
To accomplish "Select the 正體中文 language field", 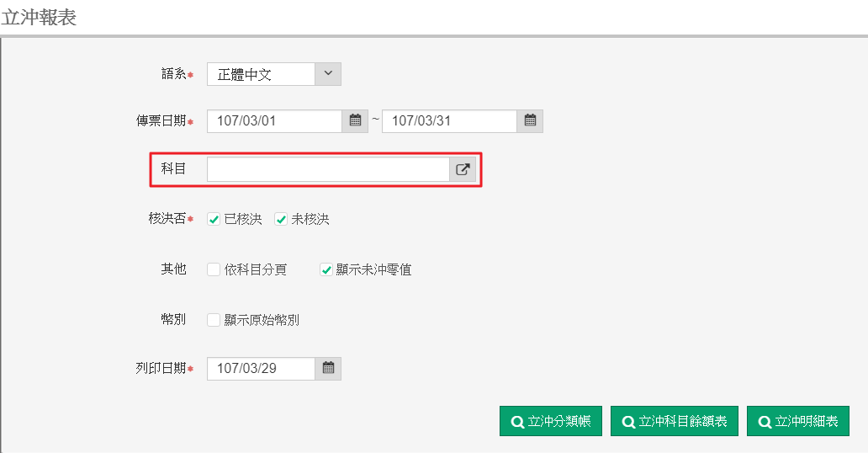I will coord(261,74).
